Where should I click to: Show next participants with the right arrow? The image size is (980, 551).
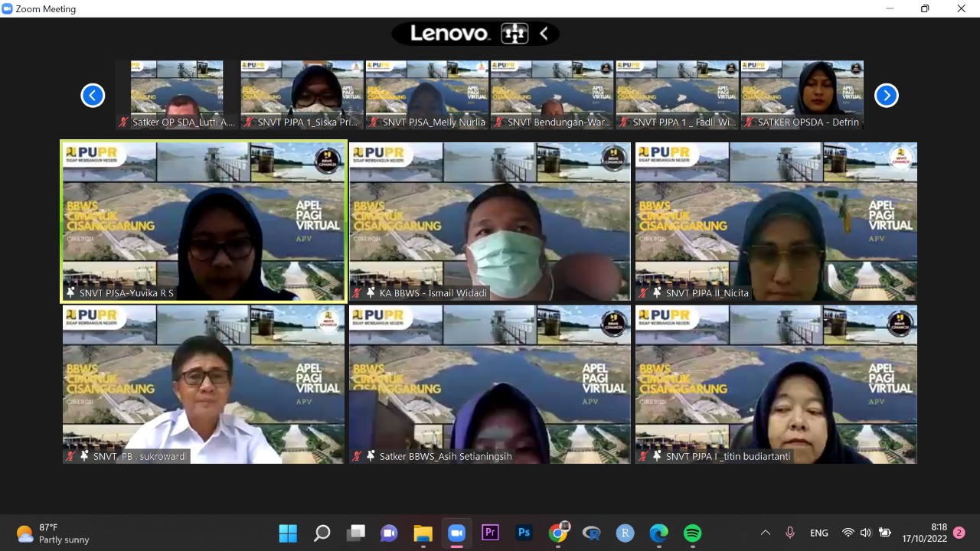click(x=886, y=95)
